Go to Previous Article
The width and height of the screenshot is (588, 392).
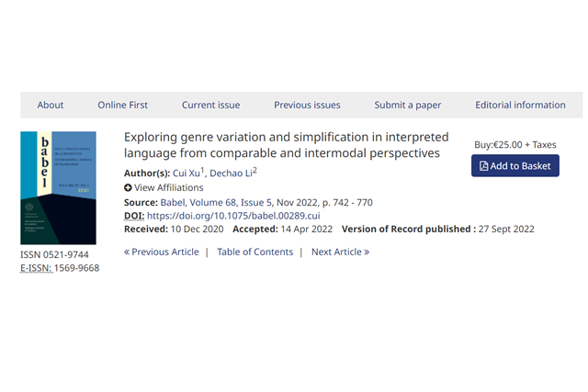pyautogui.click(x=161, y=252)
